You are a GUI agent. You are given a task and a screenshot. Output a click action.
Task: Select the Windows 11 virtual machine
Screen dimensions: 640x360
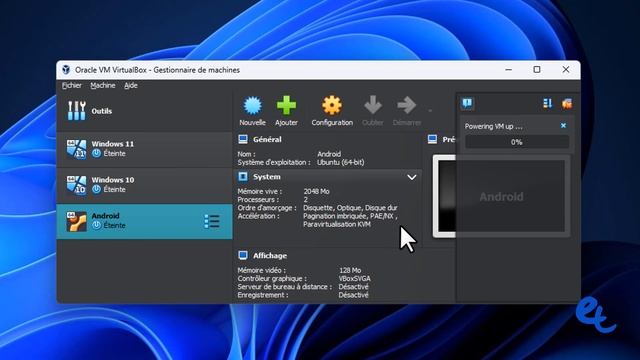point(144,149)
